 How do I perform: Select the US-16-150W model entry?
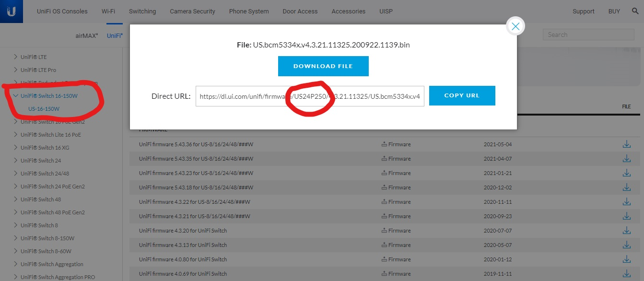[44, 109]
